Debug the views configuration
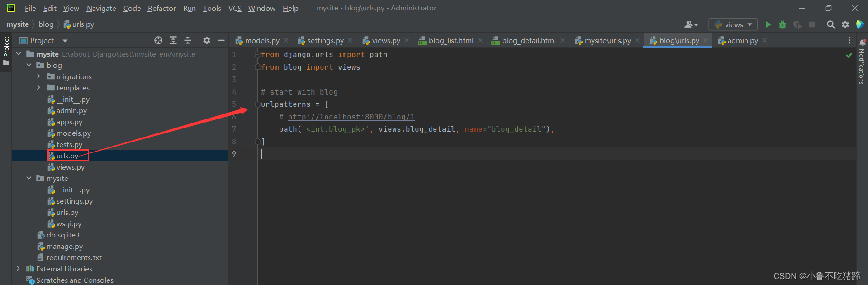Image resolution: width=868 pixels, height=285 pixels. coord(783,24)
